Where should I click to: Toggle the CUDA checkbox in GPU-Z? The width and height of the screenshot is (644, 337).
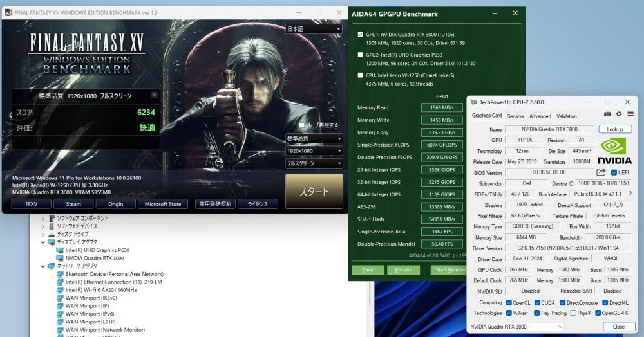pos(537,302)
